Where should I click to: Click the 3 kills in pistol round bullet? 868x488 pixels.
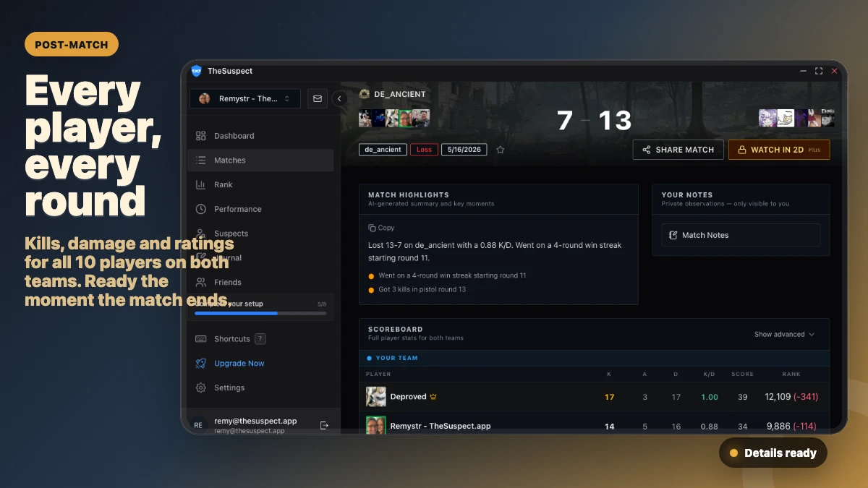(x=417, y=289)
